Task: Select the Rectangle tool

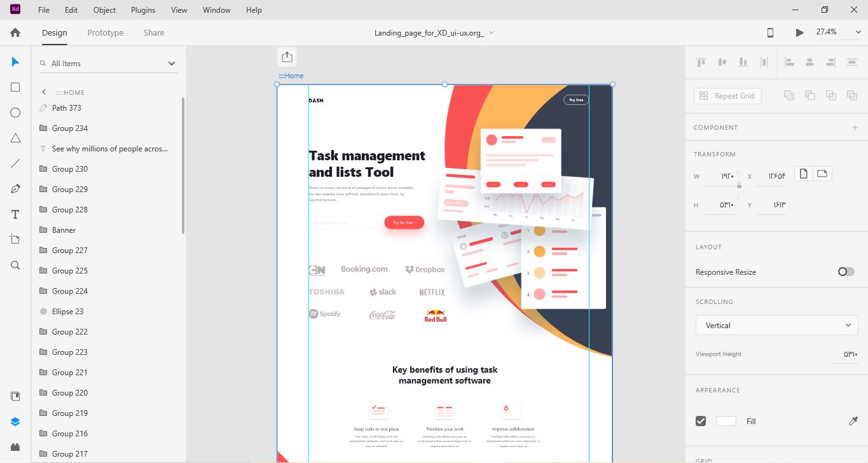Action: coord(15,87)
